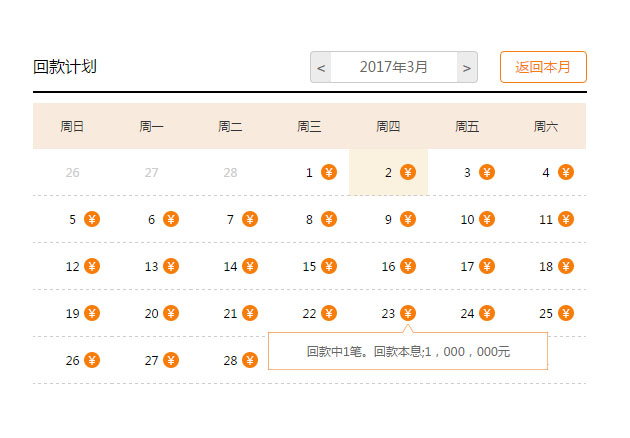This screenshot has height=438, width=630.
Task: Click the yen icon on March 28
Action: point(250,360)
